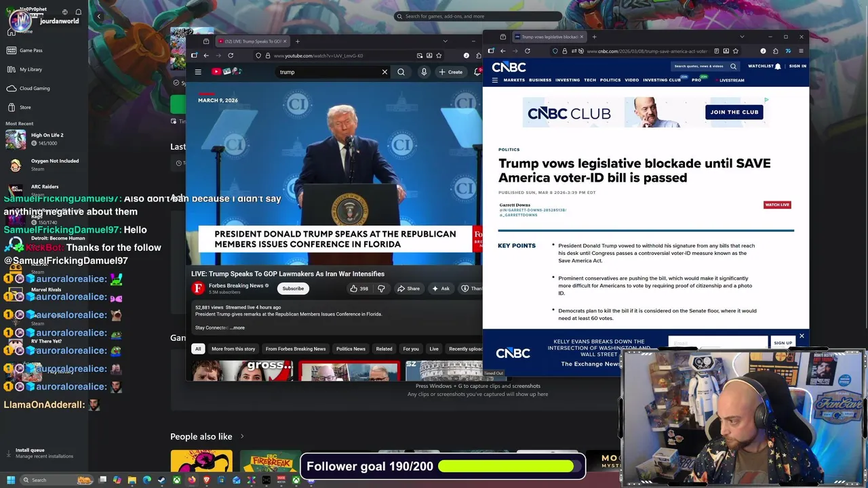Start YouTube voice search microphone
The height and width of the screenshot is (488, 868).
[424, 72]
